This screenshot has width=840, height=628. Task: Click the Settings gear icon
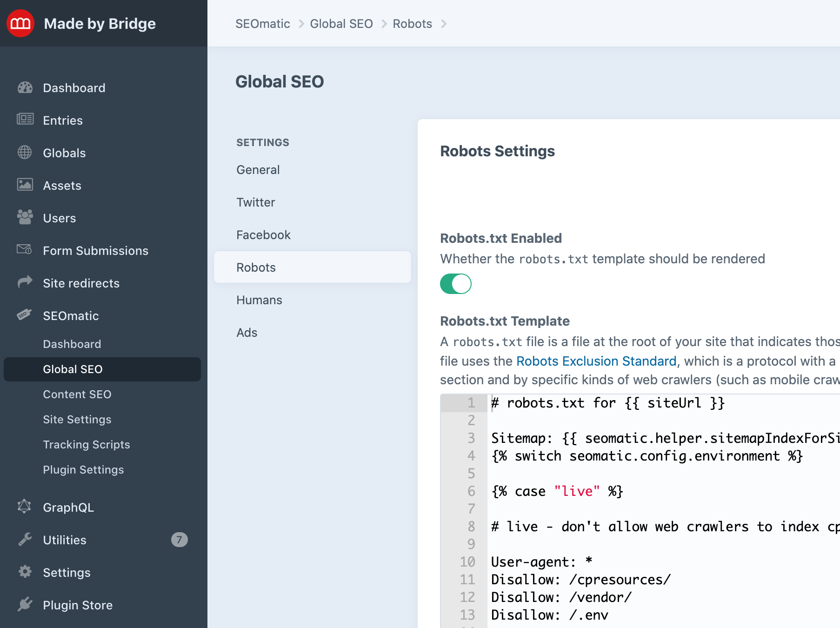tap(25, 572)
